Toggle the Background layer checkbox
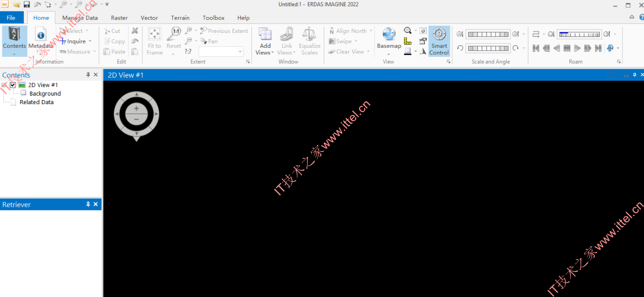 (23, 93)
